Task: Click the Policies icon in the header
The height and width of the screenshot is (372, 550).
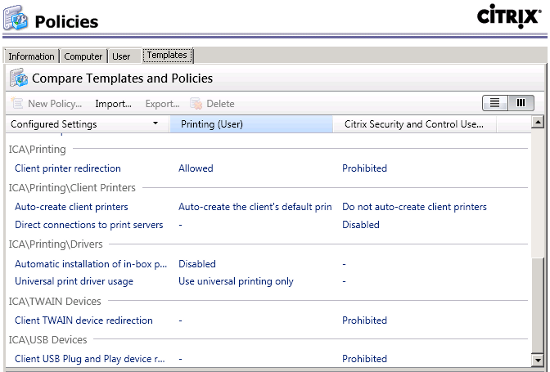Action: tap(15, 18)
